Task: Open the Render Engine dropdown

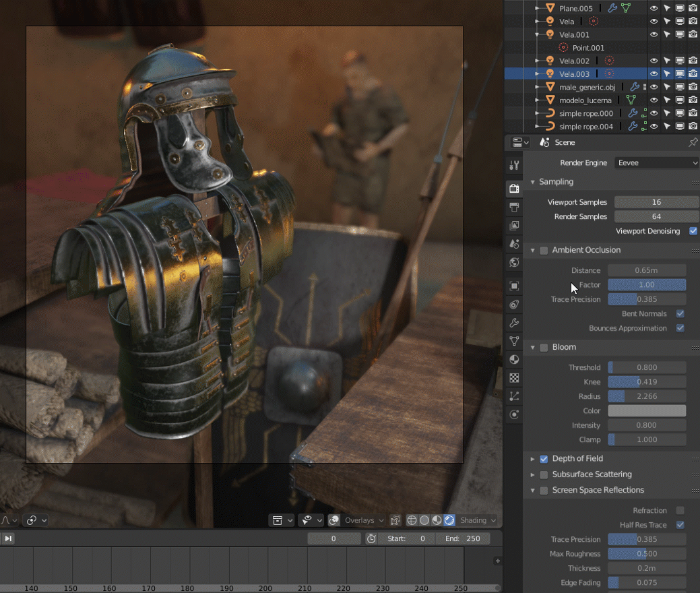Action: click(x=656, y=162)
